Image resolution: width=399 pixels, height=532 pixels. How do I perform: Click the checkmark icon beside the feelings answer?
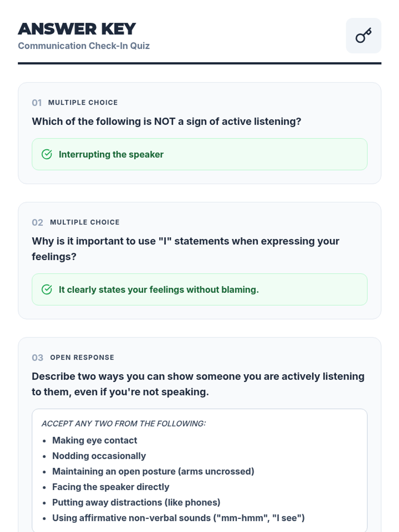pos(47,290)
